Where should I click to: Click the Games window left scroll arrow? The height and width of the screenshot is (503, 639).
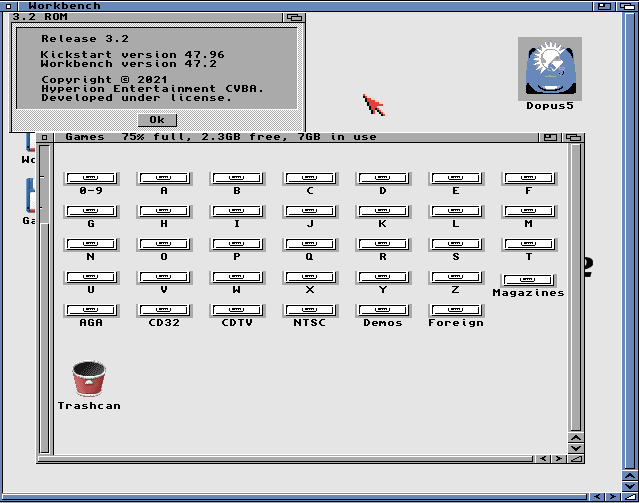[x=542, y=459]
